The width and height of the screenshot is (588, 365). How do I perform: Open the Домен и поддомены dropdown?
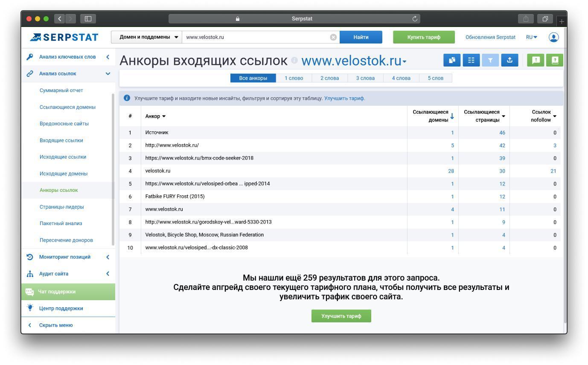146,37
